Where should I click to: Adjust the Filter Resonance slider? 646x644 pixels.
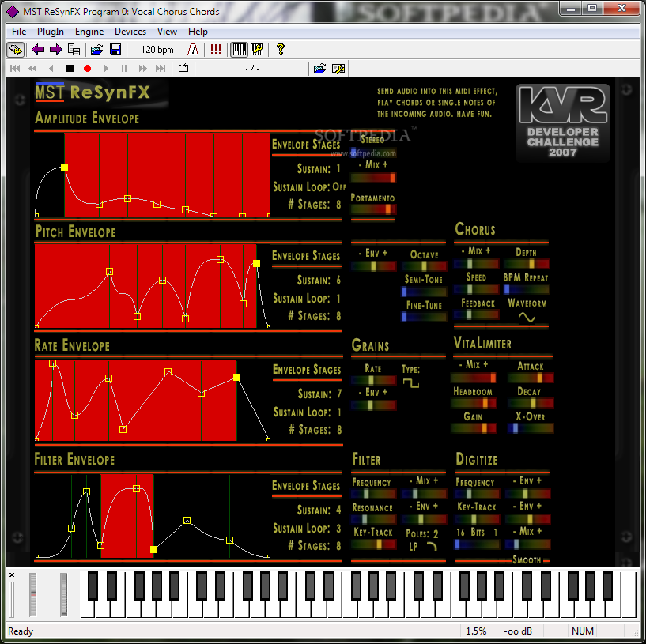[373, 519]
